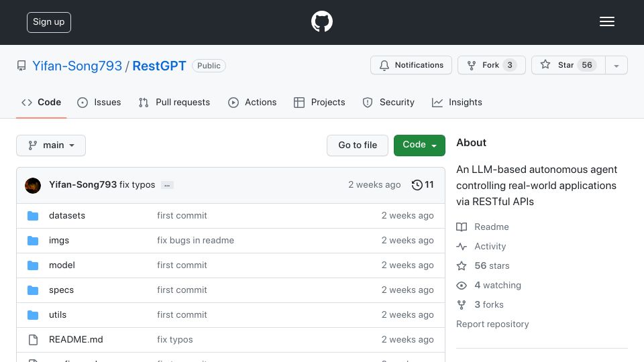Click the Go to file button
Viewport: 644px width, 362px height.
358,145
